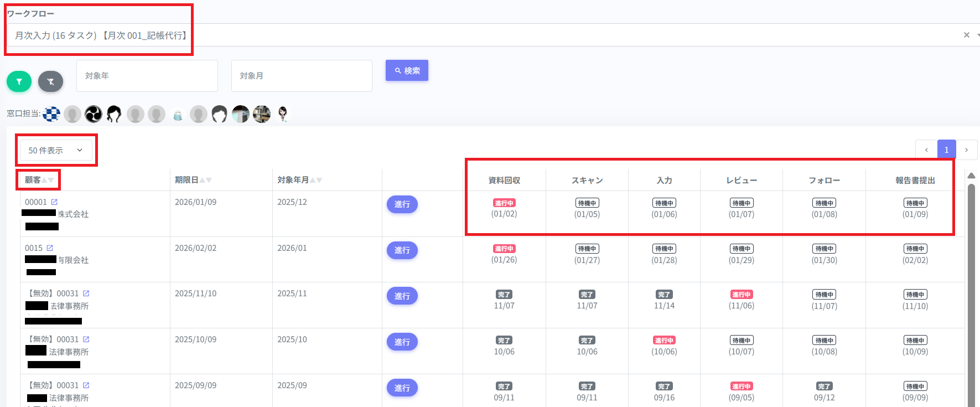Click the 検索 search button
This screenshot has width=980, height=407.
pyautogui.click(x=407, y=71)
